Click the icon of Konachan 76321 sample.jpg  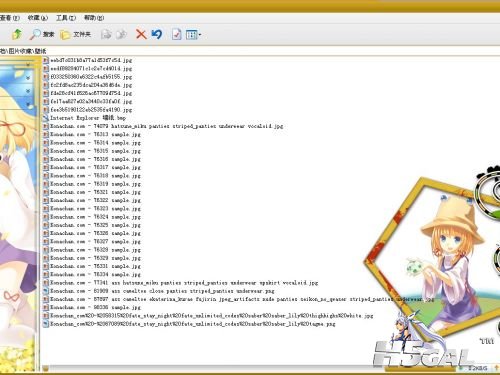coord(46,192)
